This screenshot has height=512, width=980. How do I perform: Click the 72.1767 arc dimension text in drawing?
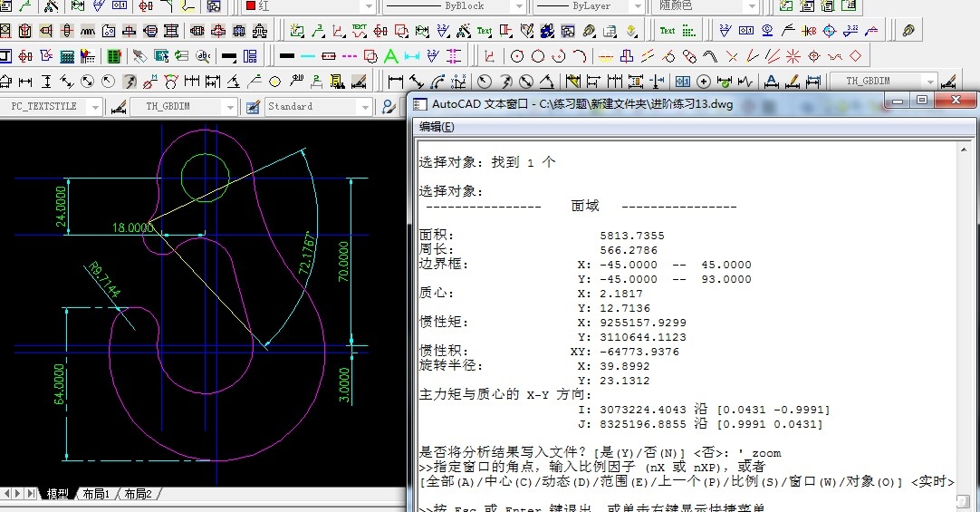pos(305,253)
